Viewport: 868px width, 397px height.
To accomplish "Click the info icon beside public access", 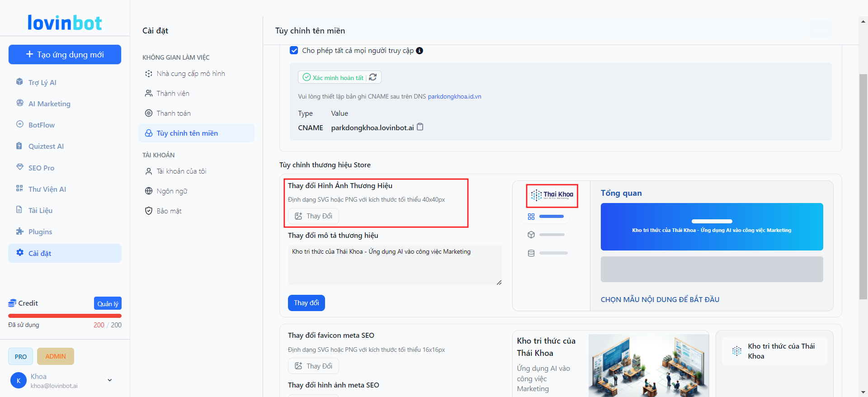I will point(420,51).
